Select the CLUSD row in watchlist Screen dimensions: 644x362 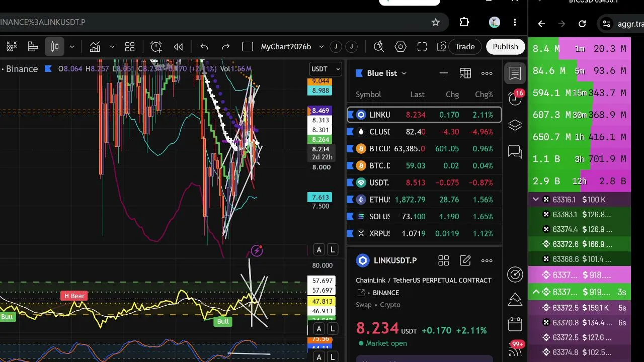(x=424, y=132)
